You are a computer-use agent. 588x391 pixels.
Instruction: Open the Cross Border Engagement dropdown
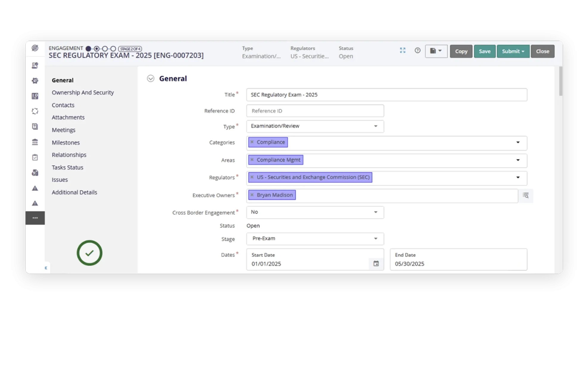tap(315, 212)
